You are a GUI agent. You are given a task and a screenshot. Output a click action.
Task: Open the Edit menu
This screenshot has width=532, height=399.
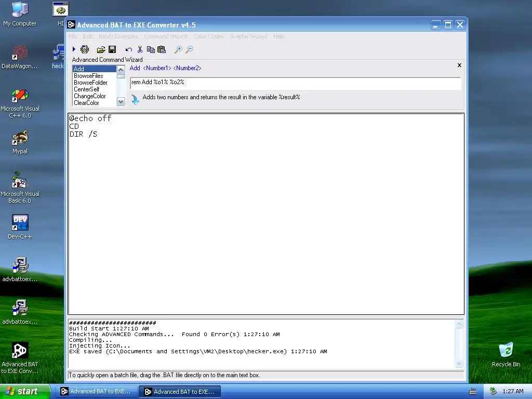pyautogui.click(x=87, y=36)
